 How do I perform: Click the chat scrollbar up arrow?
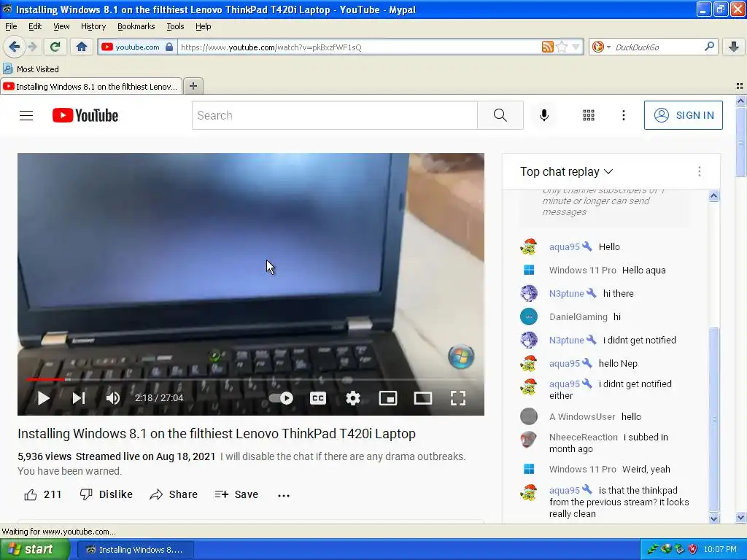click(x=713, y=195)
